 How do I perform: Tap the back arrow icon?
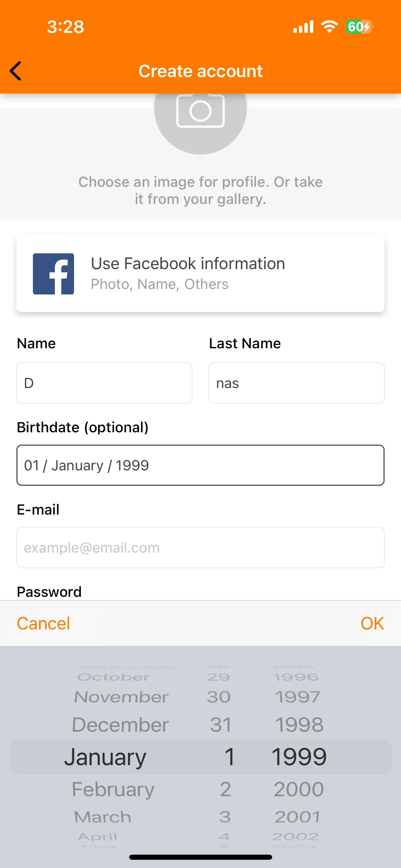(16, 71)
